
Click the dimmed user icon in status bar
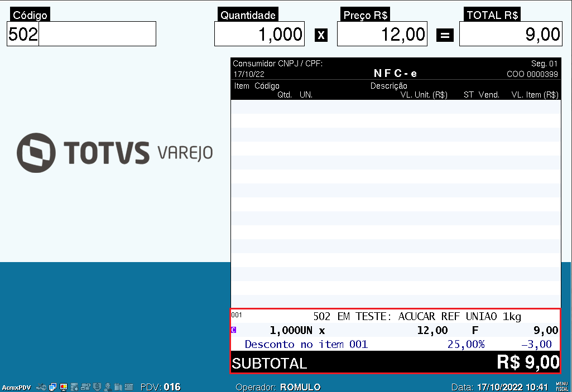click(x=108, y=387)
